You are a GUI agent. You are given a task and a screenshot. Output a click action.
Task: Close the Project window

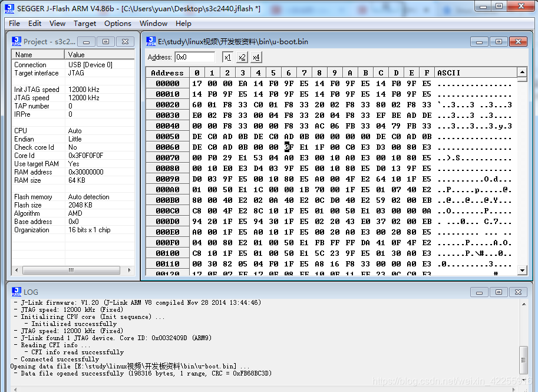tap(126, 42)
